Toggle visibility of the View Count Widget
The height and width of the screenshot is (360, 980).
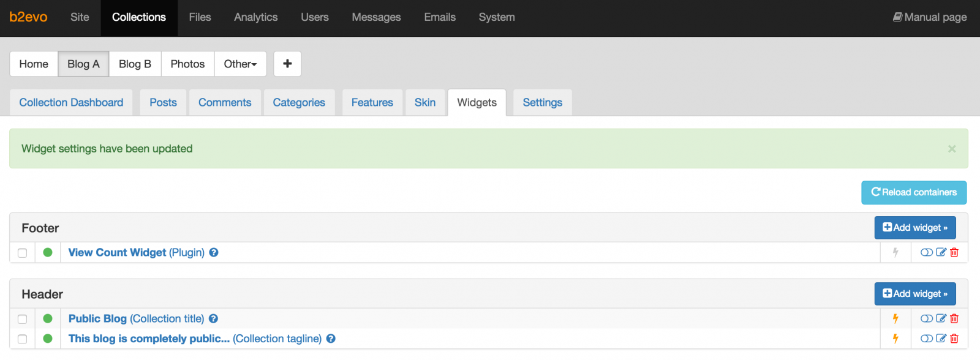click(927, 252)
